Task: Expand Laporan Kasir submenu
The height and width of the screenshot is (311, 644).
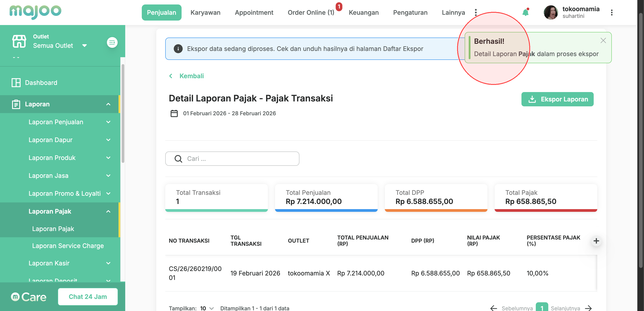Action: (x=108, y=263)
